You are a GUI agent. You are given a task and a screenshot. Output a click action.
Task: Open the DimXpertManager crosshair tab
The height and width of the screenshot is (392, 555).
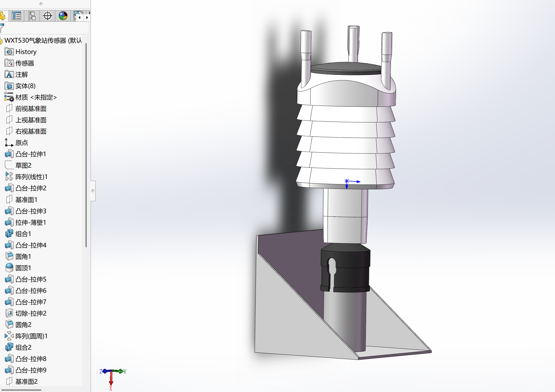(x=47, y=16)
